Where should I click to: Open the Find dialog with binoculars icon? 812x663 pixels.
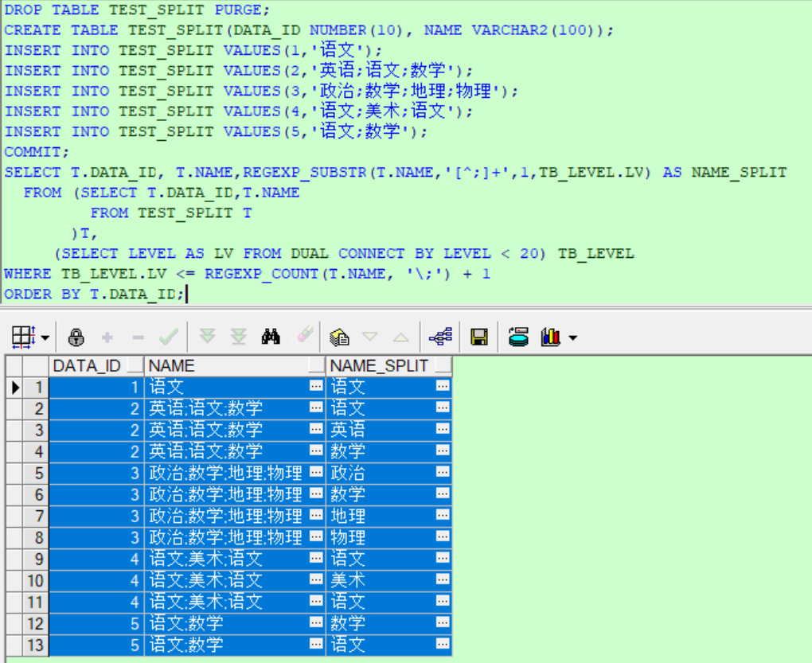tap(271, 336)
